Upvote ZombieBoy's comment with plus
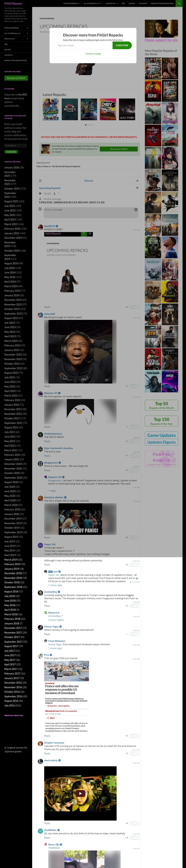The width and height of the screenshot is (186, 868). [132, 606]
